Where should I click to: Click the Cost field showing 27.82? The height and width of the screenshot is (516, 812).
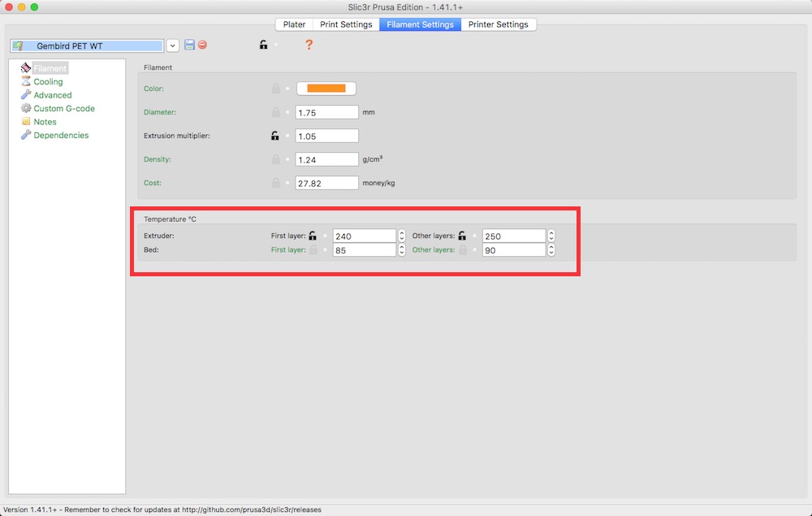tap(326, 183)
